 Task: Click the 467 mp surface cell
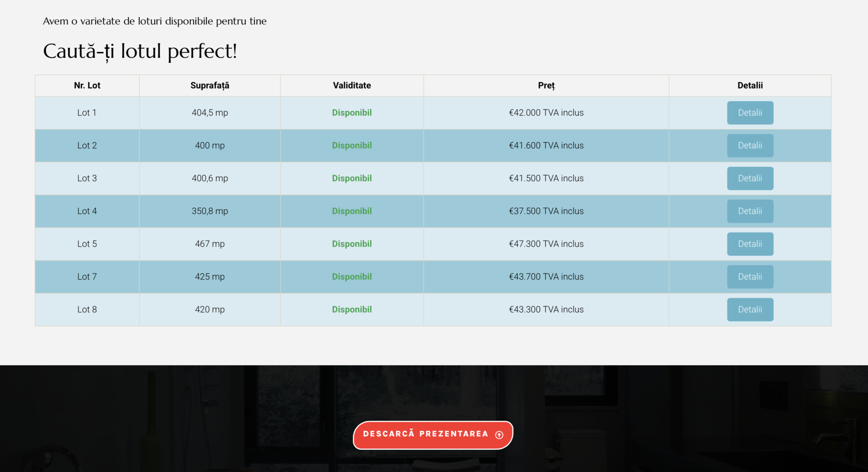click(209, 244)
